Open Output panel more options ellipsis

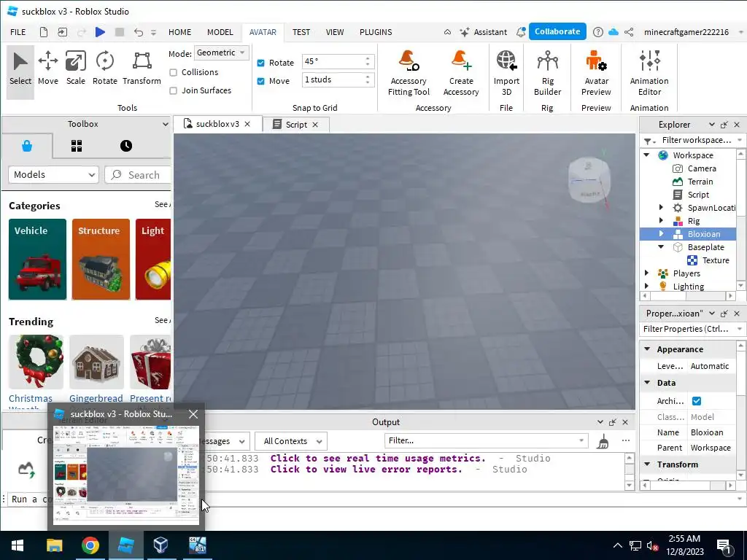coord(625,440)
